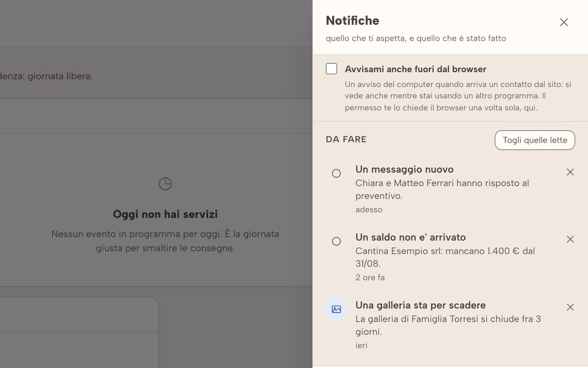Click Famiglia Torresi gallery expiry text
This screenshot has height=368, width=588.
[448, 325]
